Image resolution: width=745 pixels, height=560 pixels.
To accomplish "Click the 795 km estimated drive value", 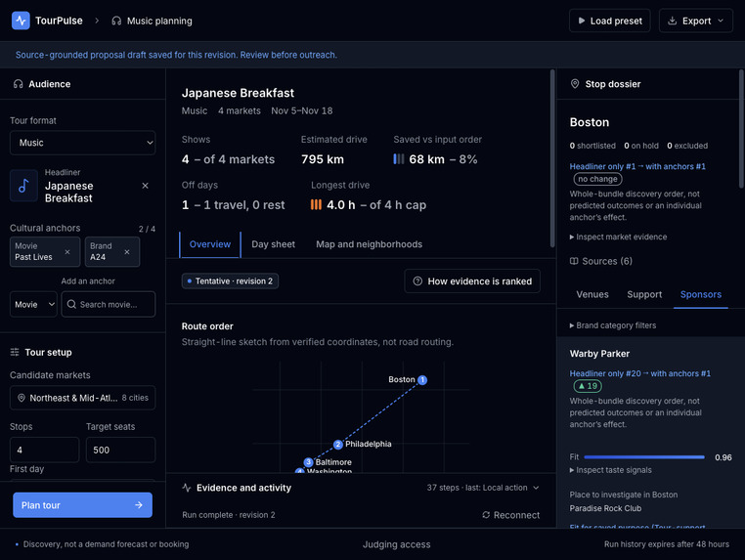I will pyautogui.click(x=322, y=159).
